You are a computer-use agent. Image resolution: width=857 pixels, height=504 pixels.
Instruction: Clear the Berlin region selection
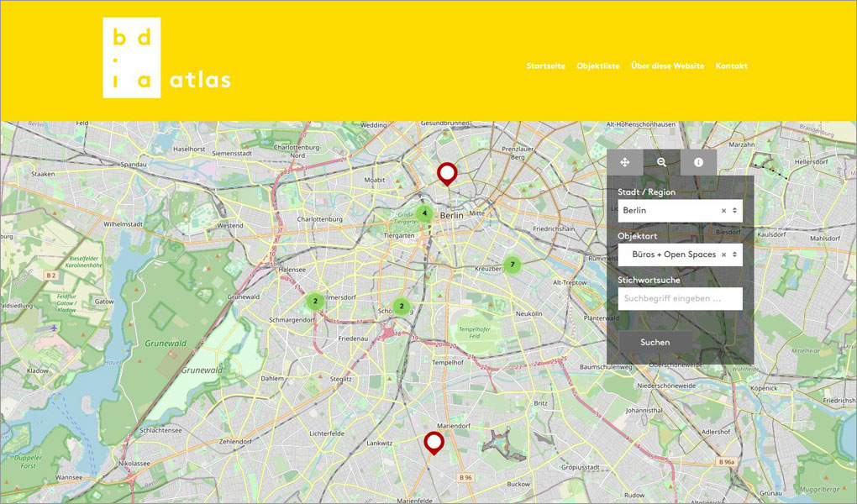coord(723,211)
